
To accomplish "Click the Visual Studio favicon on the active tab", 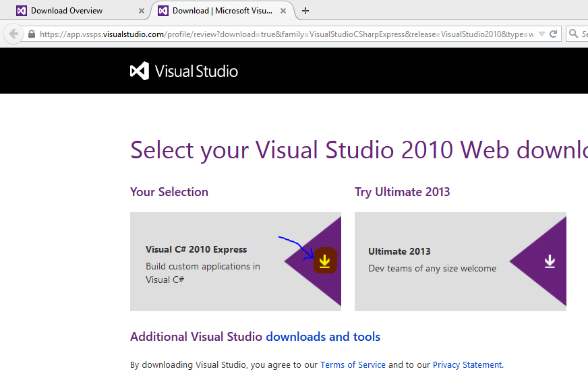I will (163, 10).
